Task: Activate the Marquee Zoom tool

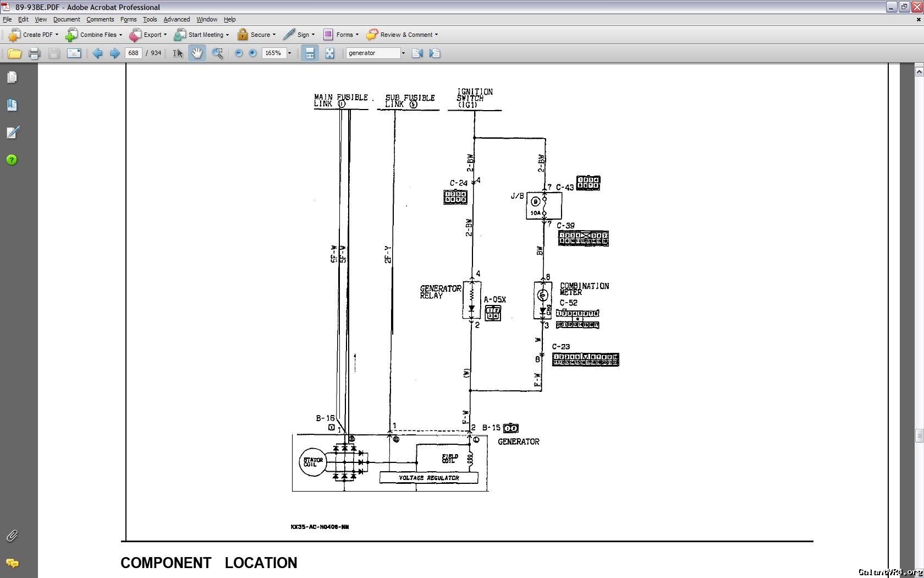Action: pos(218,53)
